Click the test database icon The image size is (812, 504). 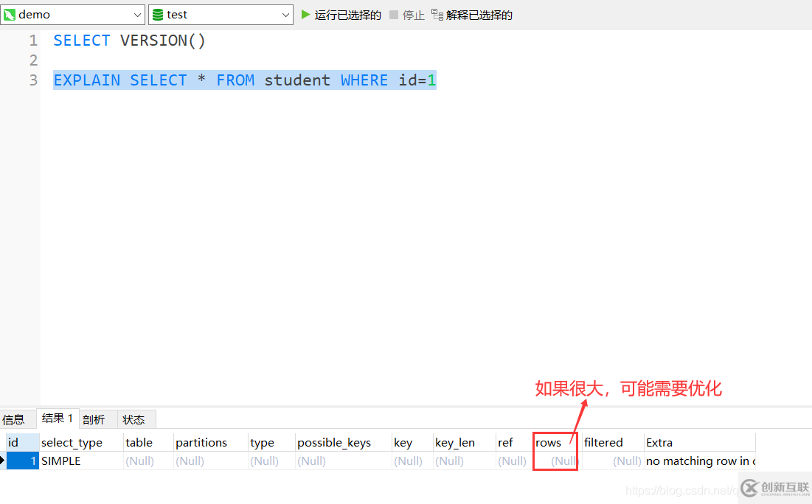coord(158,15)
